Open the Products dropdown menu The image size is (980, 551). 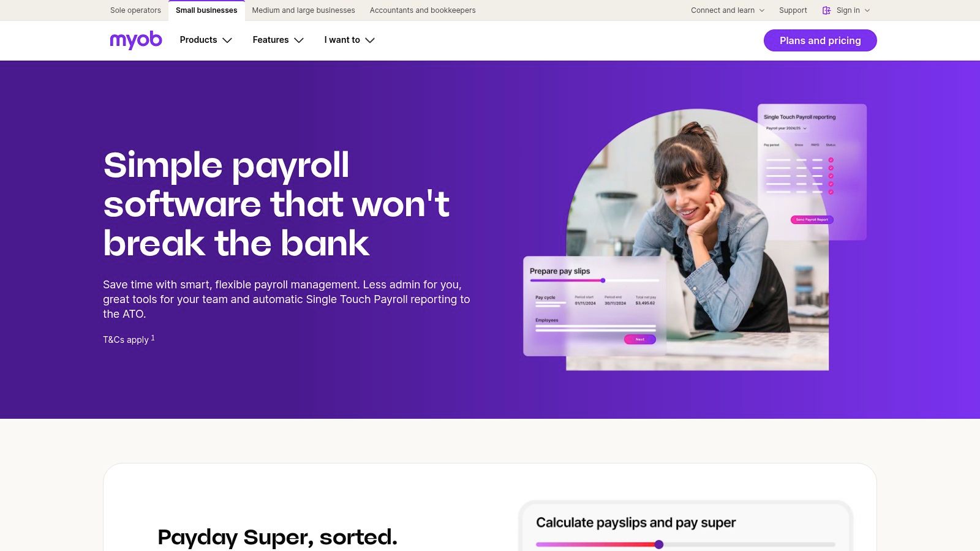tap(206, 40)
